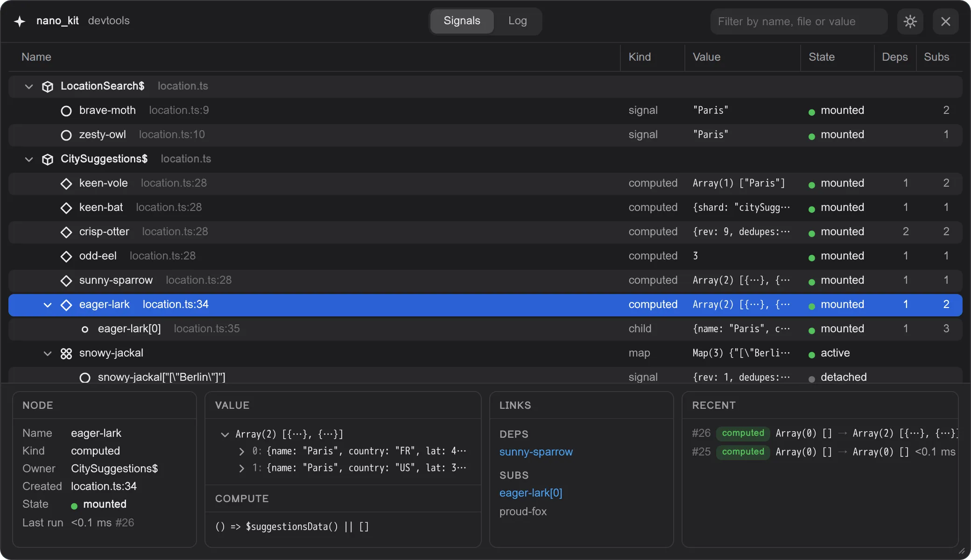Expand array item 0 Paris FR
This screenshot has height=560, width=971.
point(241,451)
